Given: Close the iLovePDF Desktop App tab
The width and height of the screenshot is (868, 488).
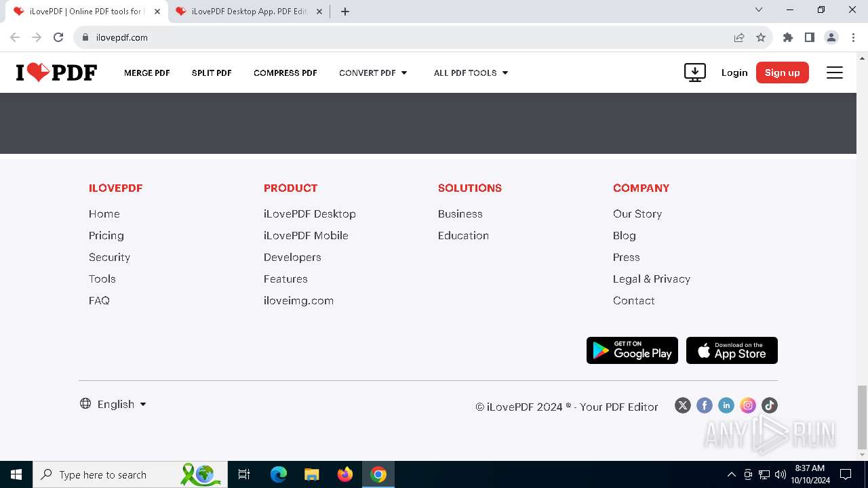Looking at the screenshot, I should pos(320,12).
